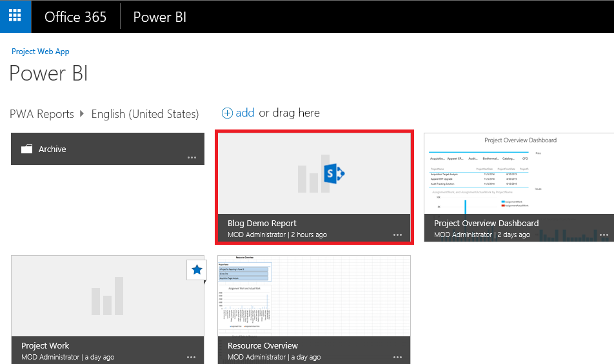Go to PWA Reports breadcrumb

point(42,114)
